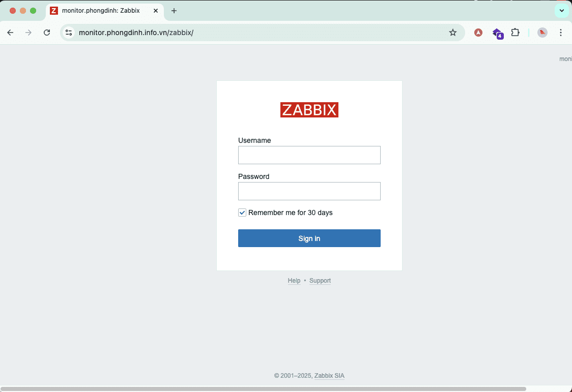The width and height of the screenshot is (572, 392).
Task: Open the Help link
Action: [294, 281]
